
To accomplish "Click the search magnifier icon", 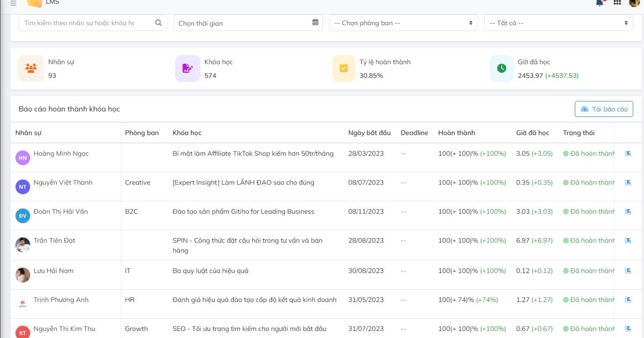I will (158, 23).
